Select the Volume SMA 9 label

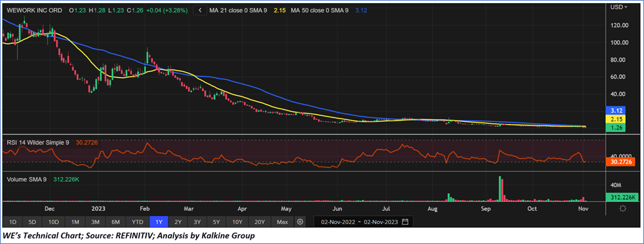click(x=28, y=180)
